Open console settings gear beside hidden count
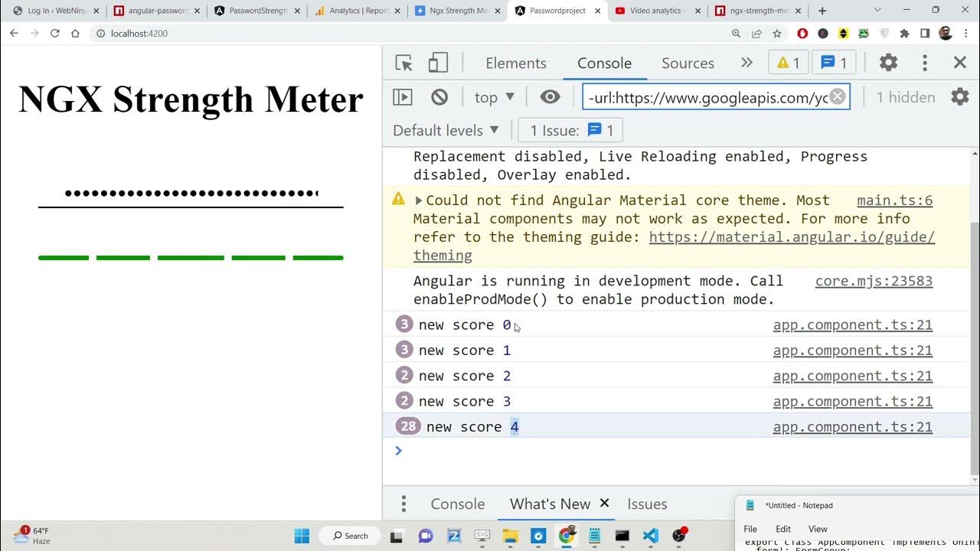 coord(959,97)
